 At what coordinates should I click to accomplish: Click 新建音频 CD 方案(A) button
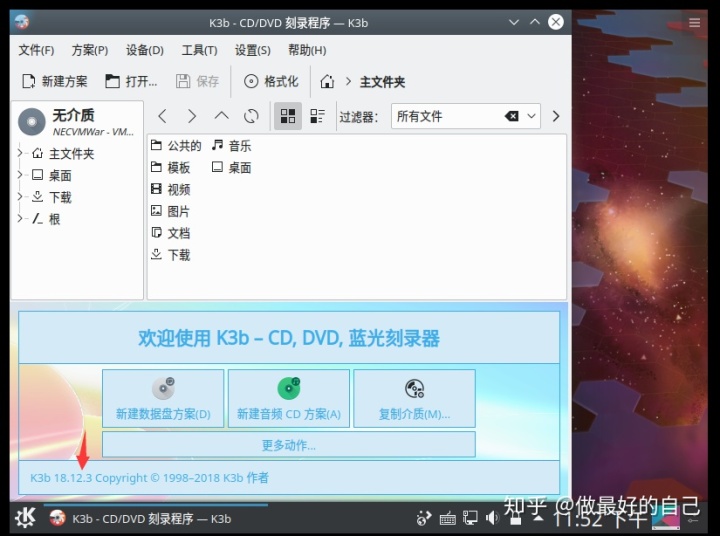point(289,398)
